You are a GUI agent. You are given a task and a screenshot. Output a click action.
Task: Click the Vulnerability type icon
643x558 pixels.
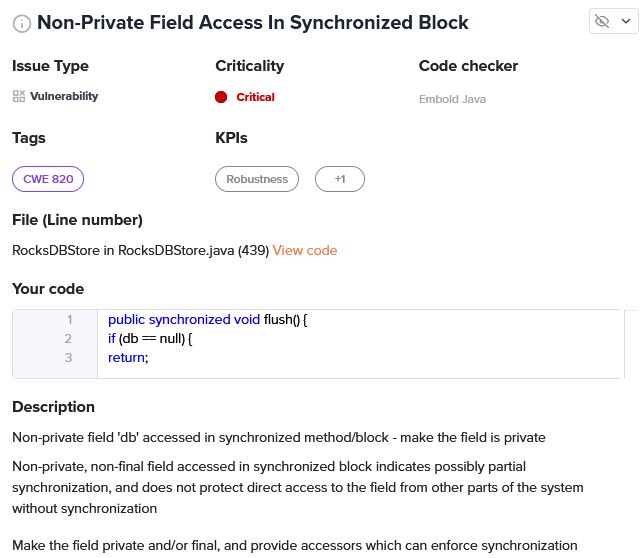tap(18, 96)
